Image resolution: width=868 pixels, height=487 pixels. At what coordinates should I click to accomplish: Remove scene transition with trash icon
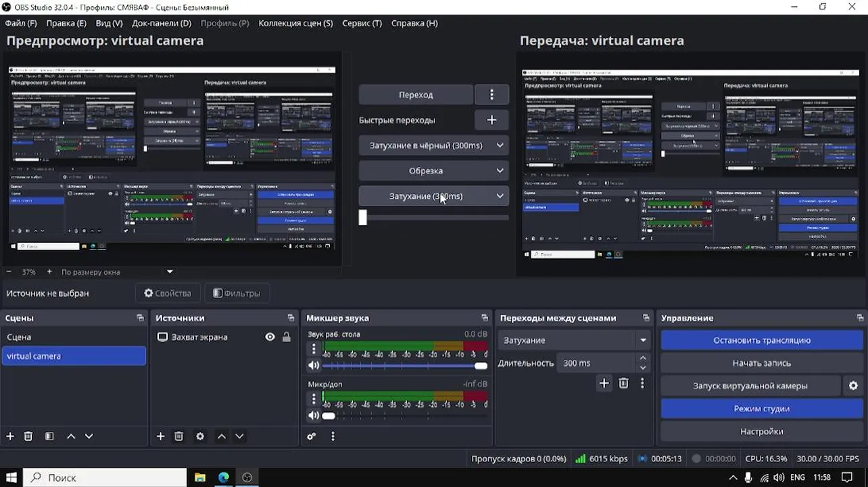click(624, 384)
